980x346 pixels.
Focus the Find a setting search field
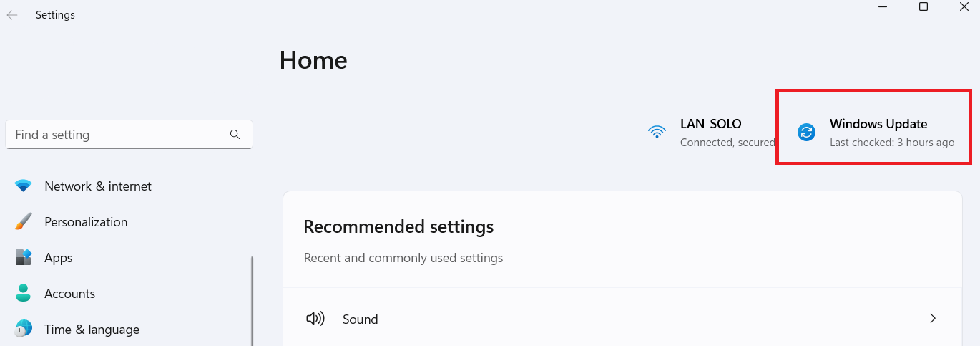point(118,135)
